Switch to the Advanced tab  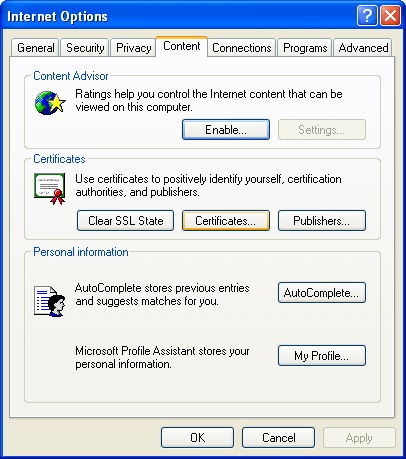coord(363,48)
